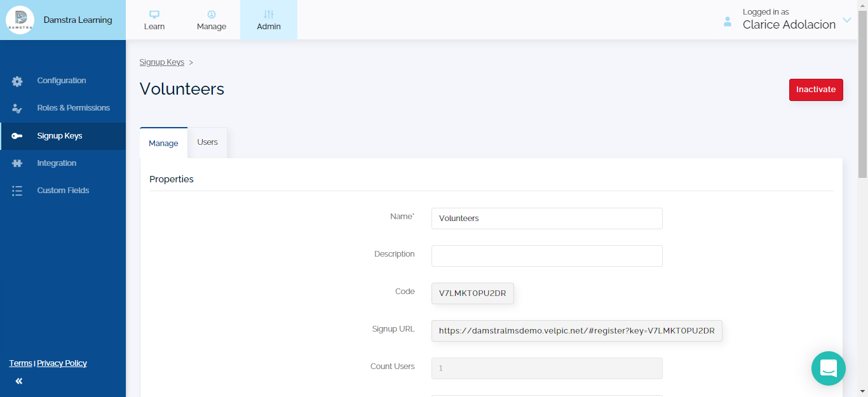Expand the Clarice Adolacion account dropdown
Image resolution: width=868 pixels, height=397 pixels.
847,20
